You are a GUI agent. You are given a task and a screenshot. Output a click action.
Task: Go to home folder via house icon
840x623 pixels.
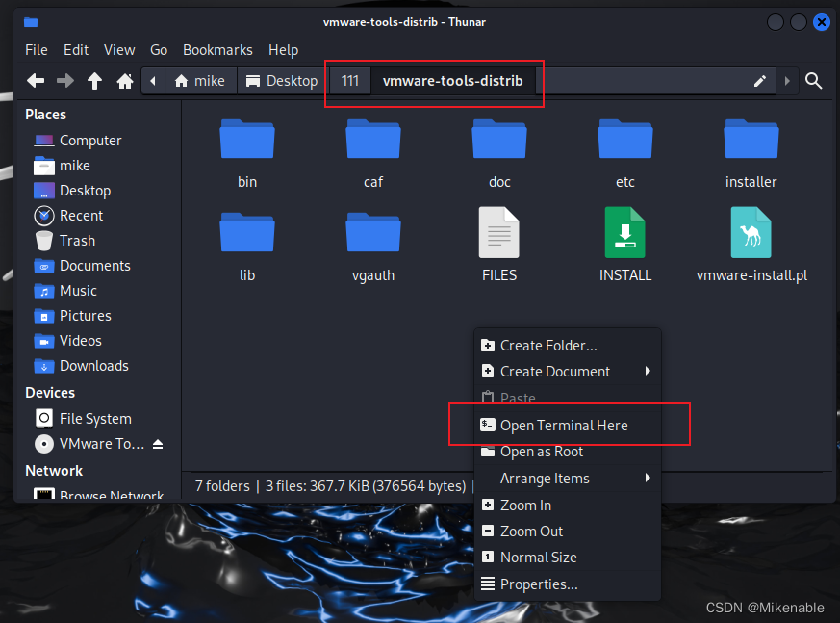click(125, 81)
